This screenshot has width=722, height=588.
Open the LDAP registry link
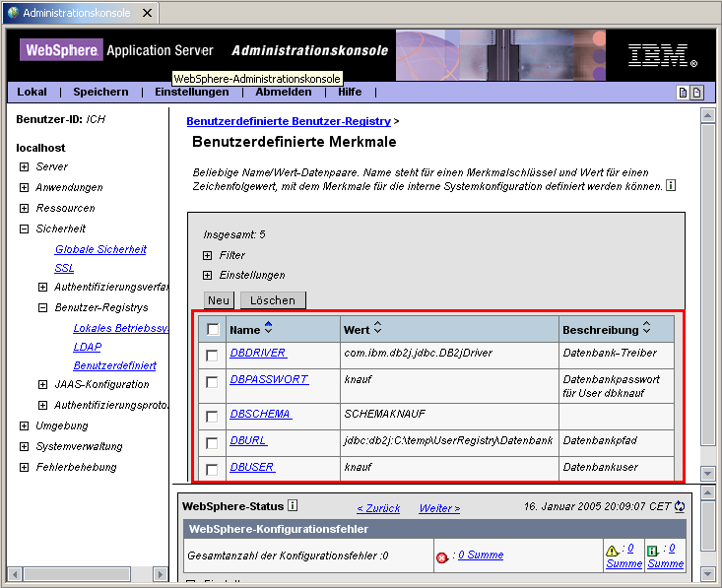(x=87, y=347)
